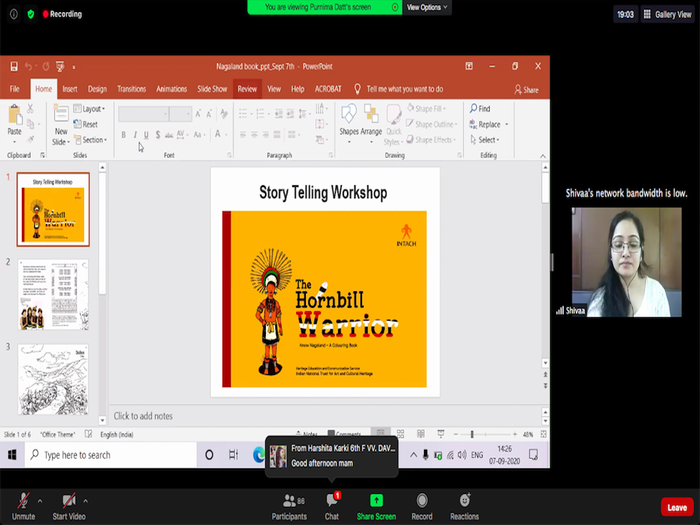Open Shape Fill dropdown
This screenshot has width=700, height=525.
426,108
